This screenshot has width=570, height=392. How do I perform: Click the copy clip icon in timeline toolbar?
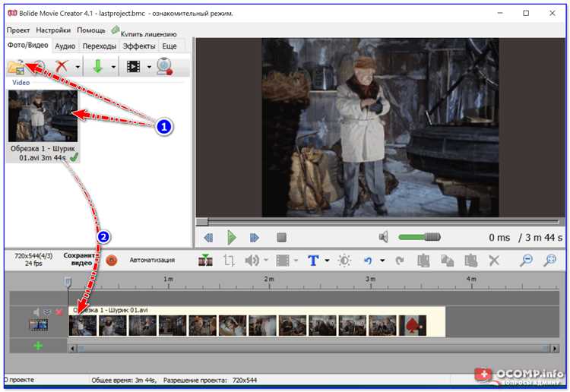(447, 260)
